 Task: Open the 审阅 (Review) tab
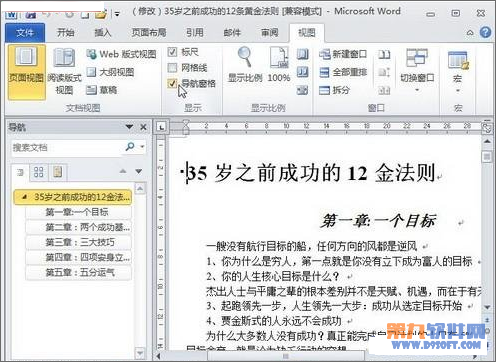coord(269,33)
